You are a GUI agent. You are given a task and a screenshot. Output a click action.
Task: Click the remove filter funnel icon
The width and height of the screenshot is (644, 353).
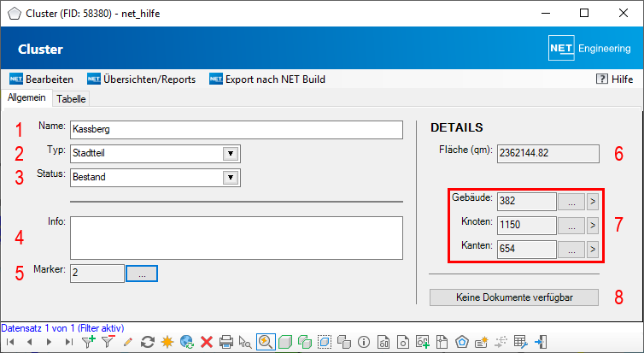coord(108,342)
